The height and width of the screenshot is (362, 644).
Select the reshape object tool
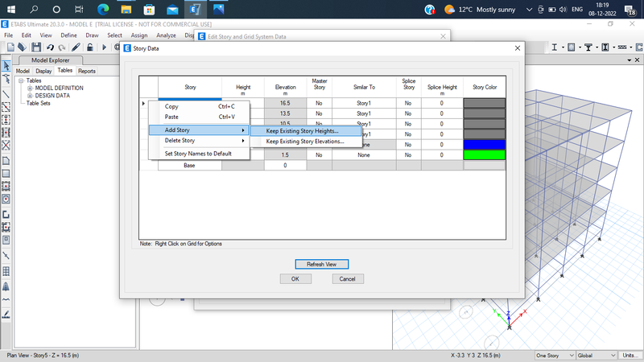6,78
